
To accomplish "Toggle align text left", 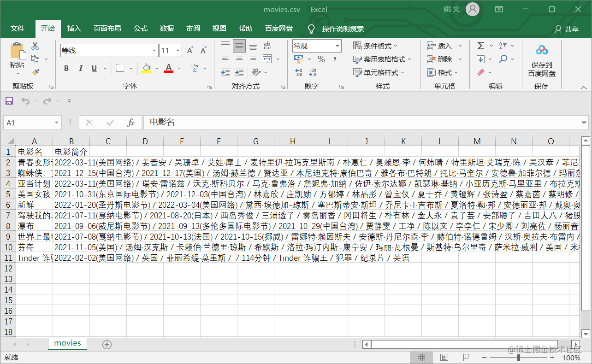I will pos(225,59).
